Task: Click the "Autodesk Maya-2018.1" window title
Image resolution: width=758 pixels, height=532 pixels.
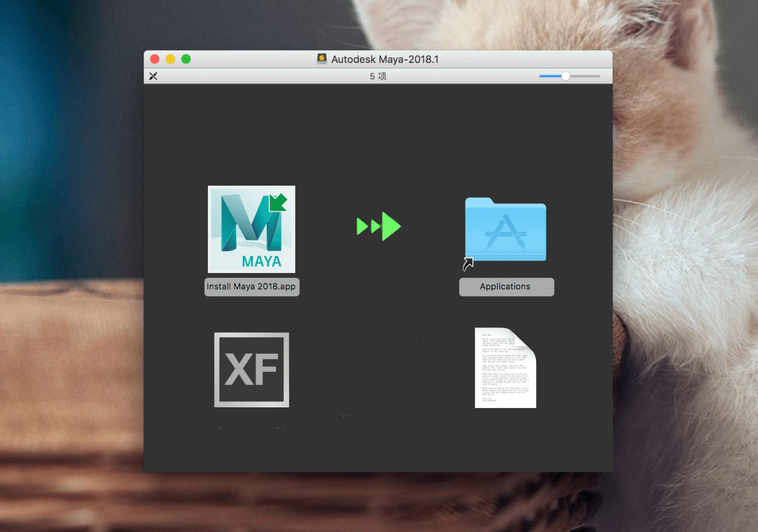Action: [385, 59]
